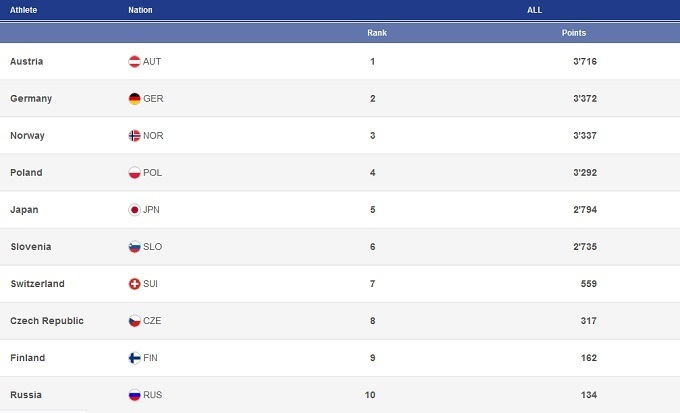Viewport: 680px width, 413px height.
Task: Click the Czech Republic flag icon
Action: point(134,321)
